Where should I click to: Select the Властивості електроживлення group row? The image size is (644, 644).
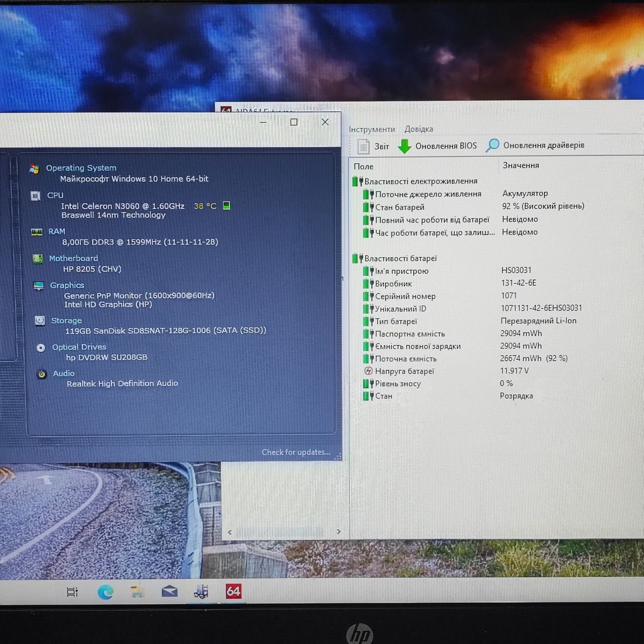point(415,181)
